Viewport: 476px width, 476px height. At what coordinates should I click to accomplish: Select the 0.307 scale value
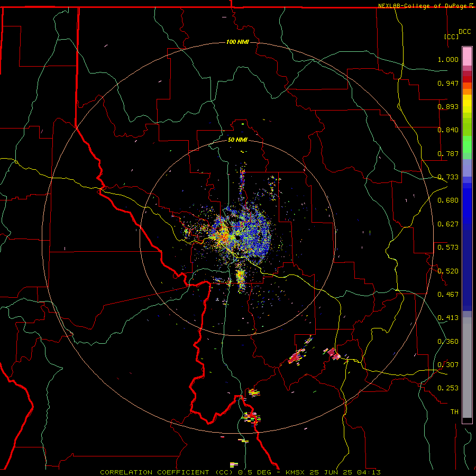pos(448,365)
